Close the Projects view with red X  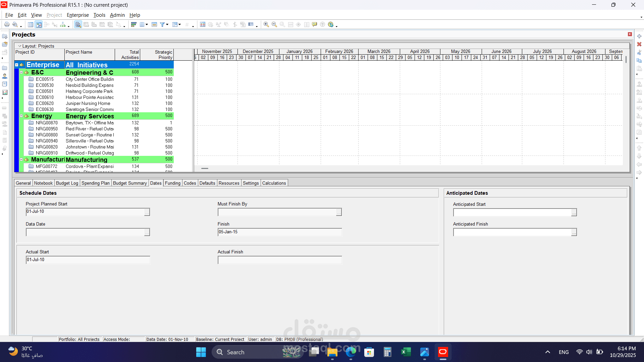point(630,34)
